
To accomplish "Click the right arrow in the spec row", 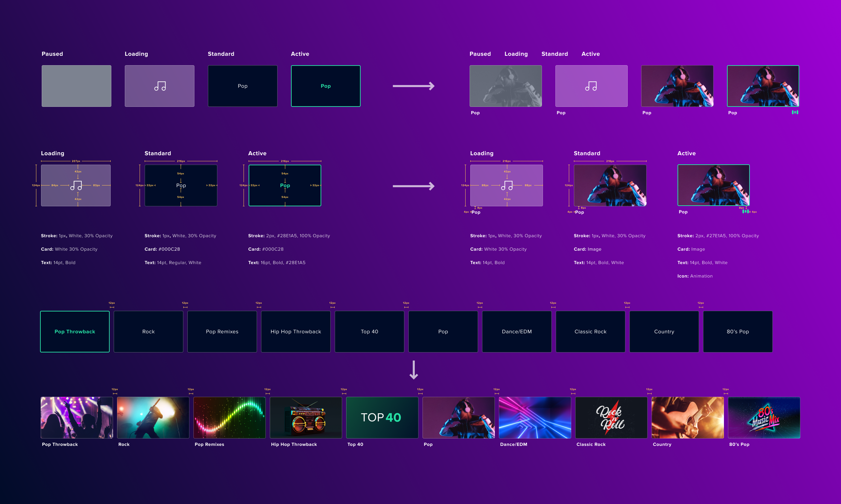I will (413, 186).
